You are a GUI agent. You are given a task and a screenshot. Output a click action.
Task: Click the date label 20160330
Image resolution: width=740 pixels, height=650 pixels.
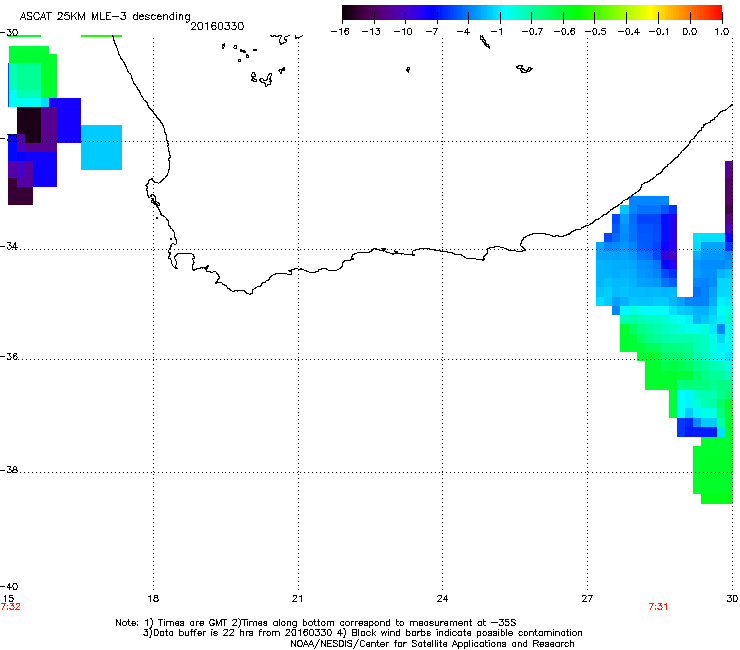(217, 26)
